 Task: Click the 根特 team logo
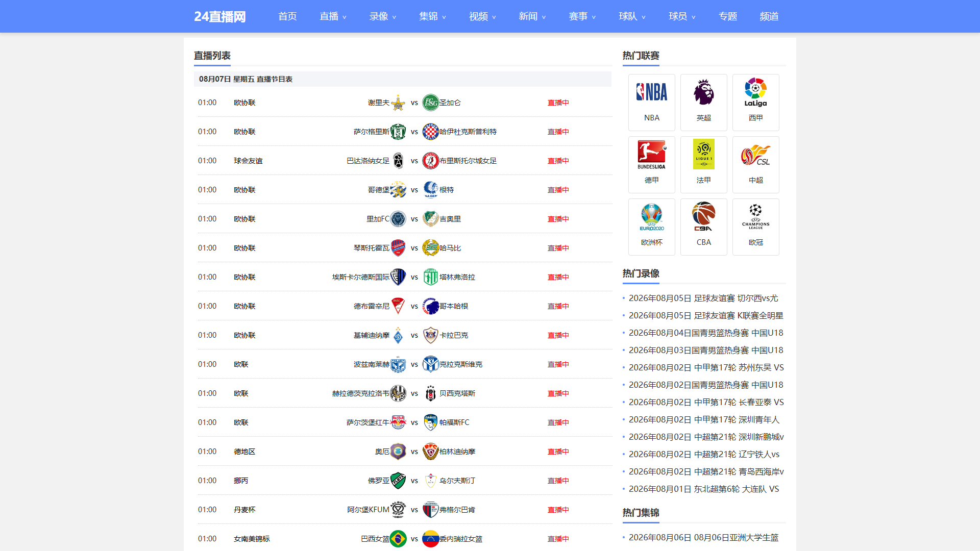point(430,190)
